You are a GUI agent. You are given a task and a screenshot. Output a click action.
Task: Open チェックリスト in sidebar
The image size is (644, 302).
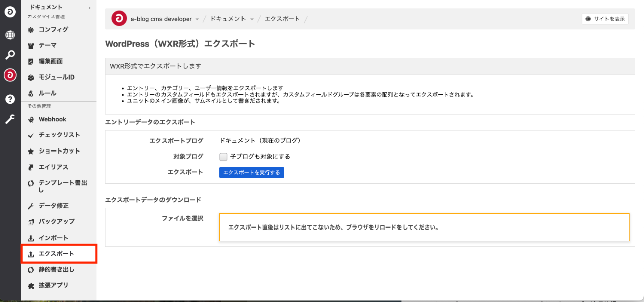click(59, 135)
